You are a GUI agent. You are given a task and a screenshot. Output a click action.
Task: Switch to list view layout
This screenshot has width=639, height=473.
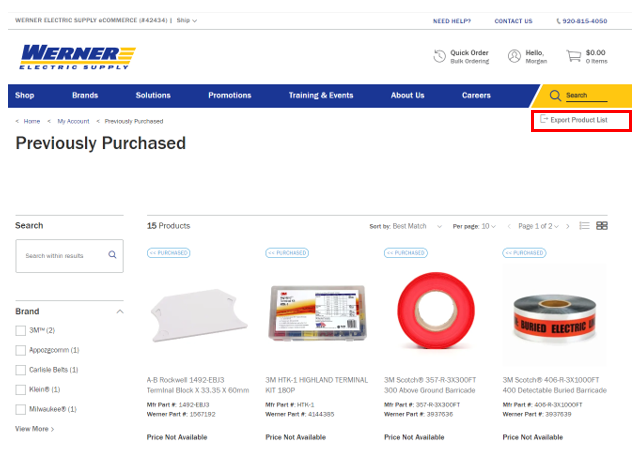[x=584, y=226]
